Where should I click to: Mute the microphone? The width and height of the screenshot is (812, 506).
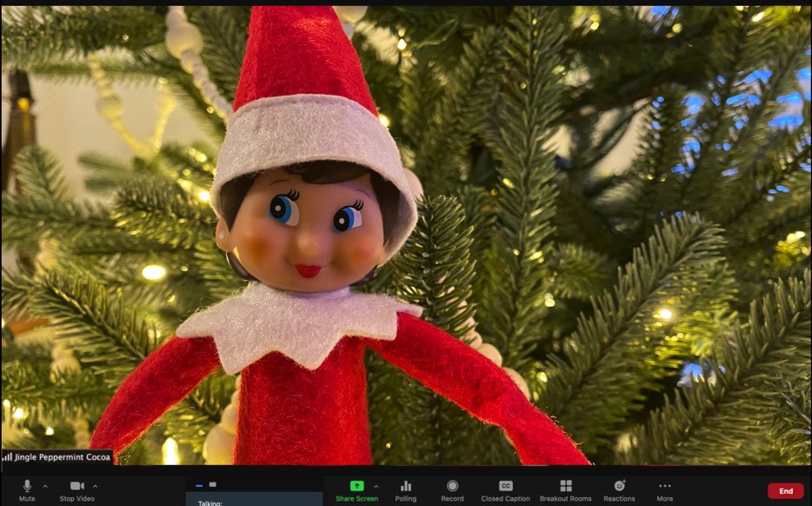click(x=27, y=490)
